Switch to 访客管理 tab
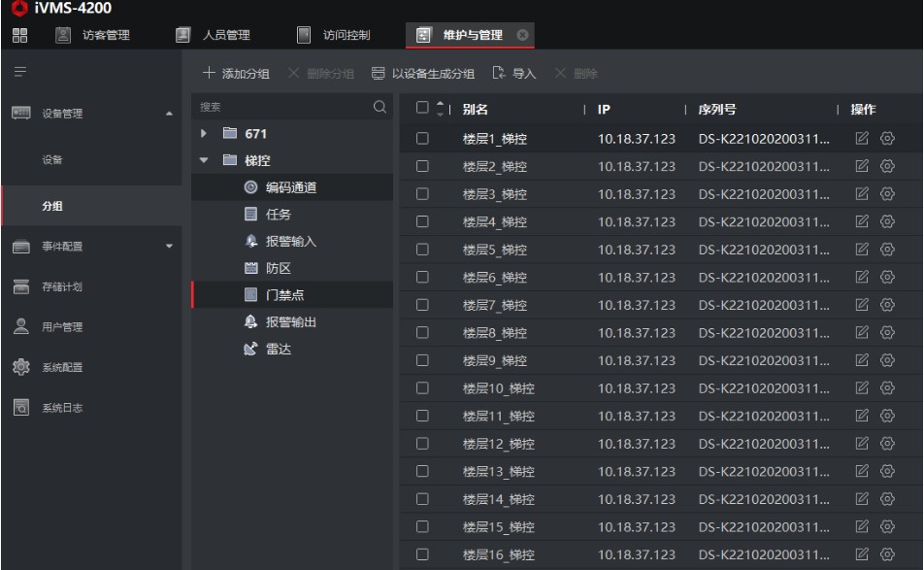Viewport: 924px width, 570px height. coord(93,35)
